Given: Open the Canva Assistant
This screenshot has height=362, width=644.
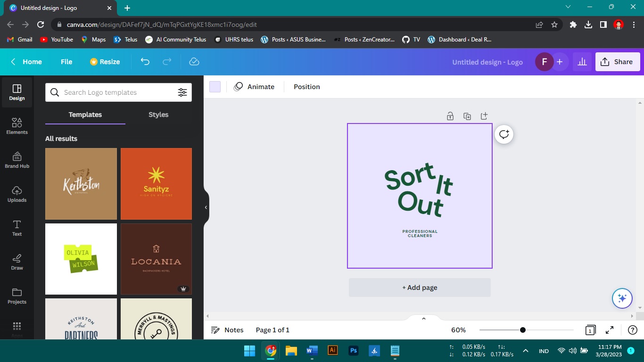Looking at the screenshot, I should tap(622, 298).
